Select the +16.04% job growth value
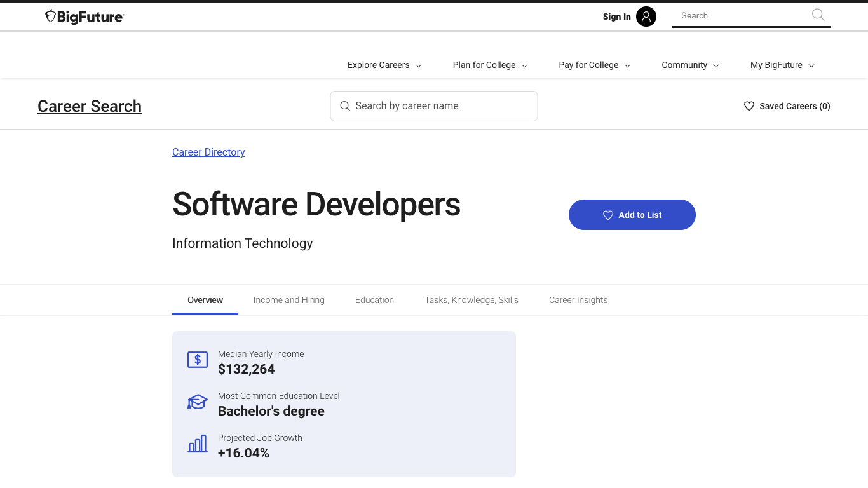 (x=243, y=453)
